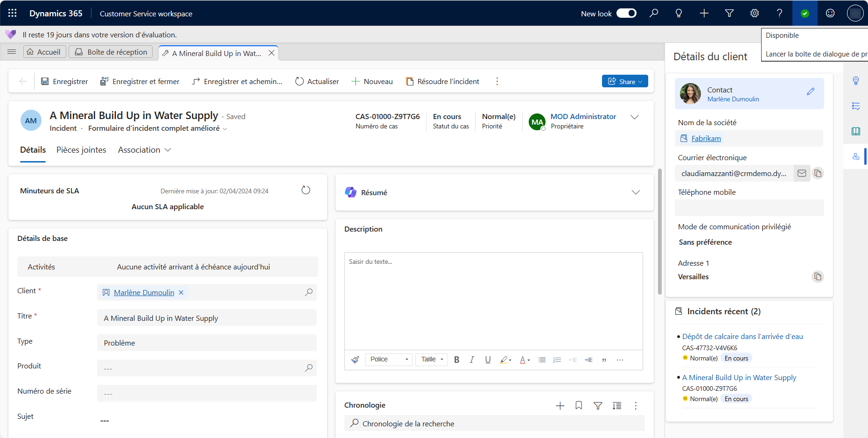Open the highlight color picker
This screenshot has width=868, height=438.
[506, 360]
